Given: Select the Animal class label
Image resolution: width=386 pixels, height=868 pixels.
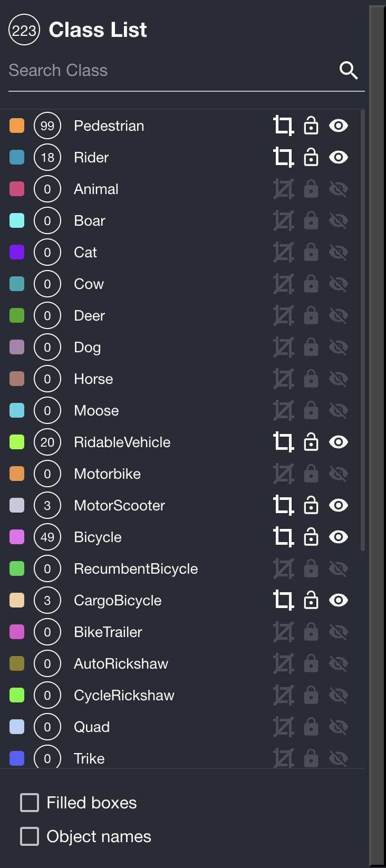Looking at the screenshot, I should point(96,189).
